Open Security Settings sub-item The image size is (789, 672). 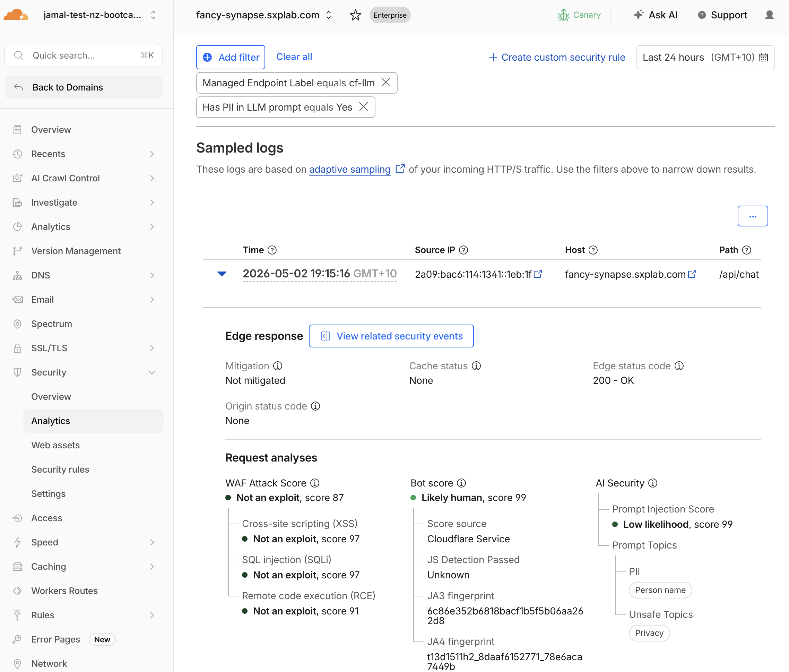[49, 494]
